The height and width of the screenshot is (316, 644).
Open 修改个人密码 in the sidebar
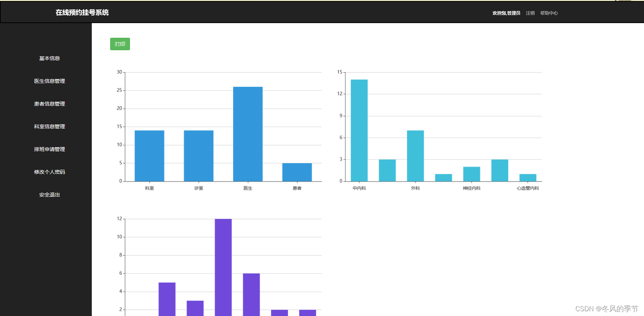coord(50,172)
